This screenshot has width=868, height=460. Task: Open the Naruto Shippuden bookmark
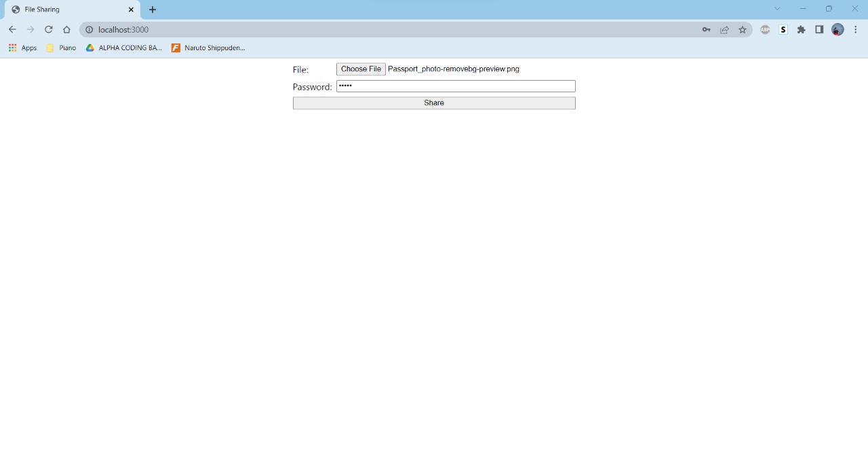pos(208,47)
